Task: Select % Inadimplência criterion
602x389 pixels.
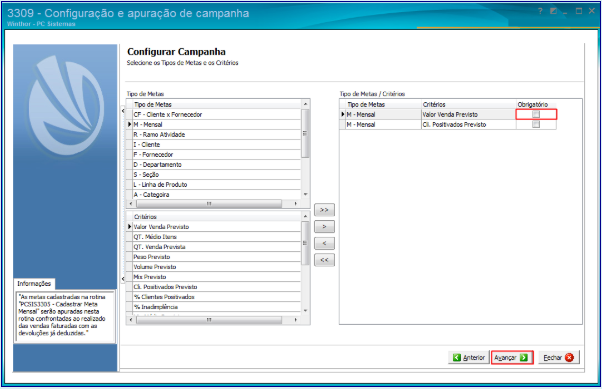Action: tap(217, 306)
